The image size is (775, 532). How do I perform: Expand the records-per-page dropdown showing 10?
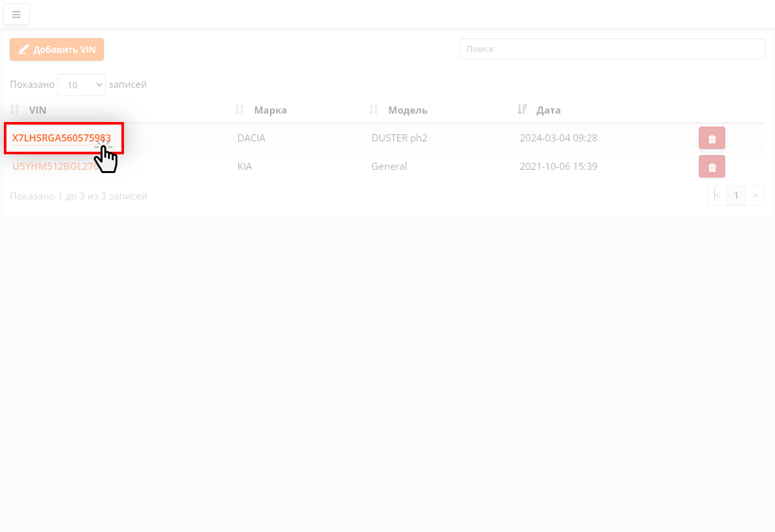tap(81, 85)
